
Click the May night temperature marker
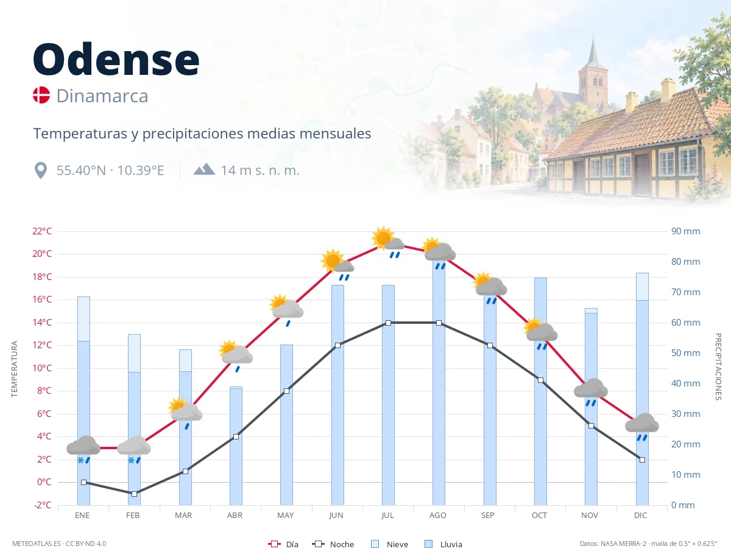click(286, 391)
